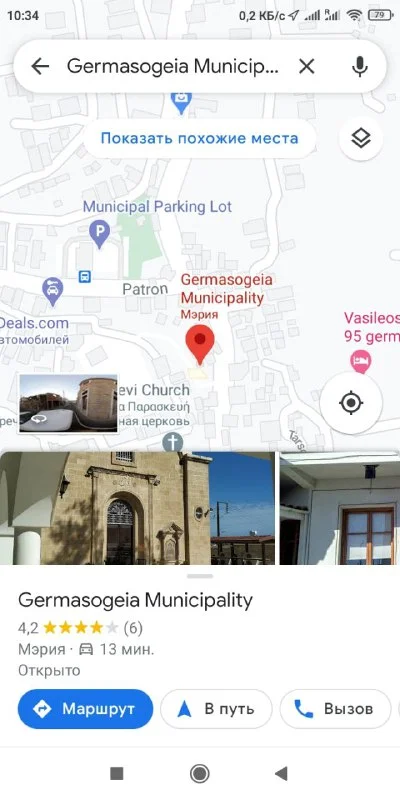Tap the Android home button
This screenshot has height=800, width=400.
(199, 773)
